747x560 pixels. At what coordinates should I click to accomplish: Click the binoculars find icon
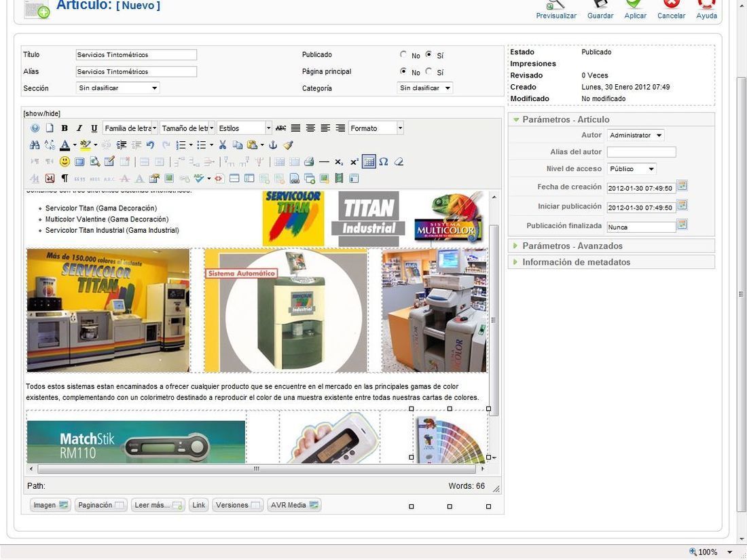(35, 145)
